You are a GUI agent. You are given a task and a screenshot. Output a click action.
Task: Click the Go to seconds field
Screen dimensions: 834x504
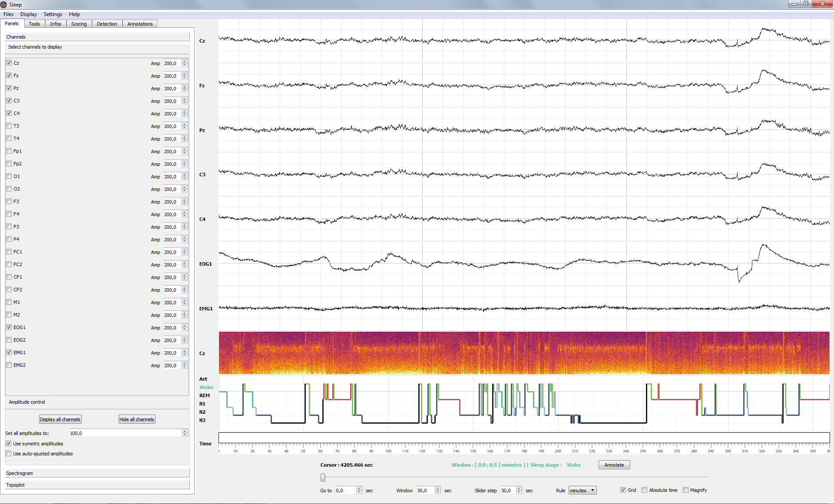pyautogui.click(x=345, y=491)
